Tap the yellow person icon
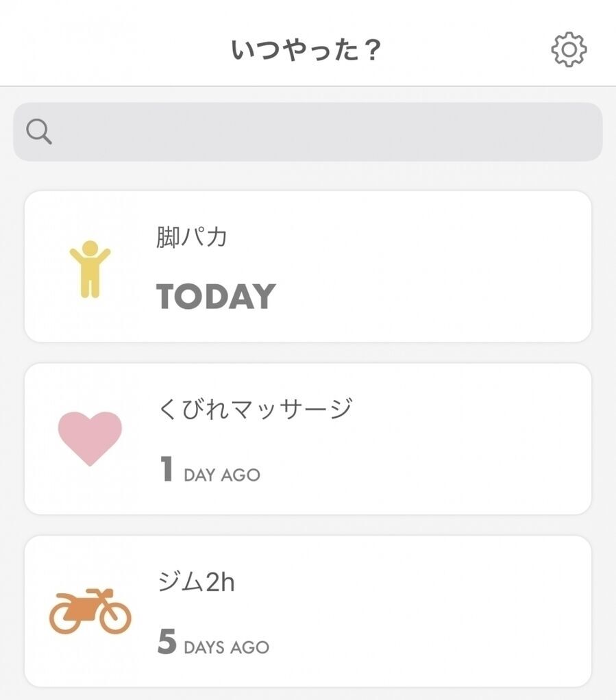 90,268
